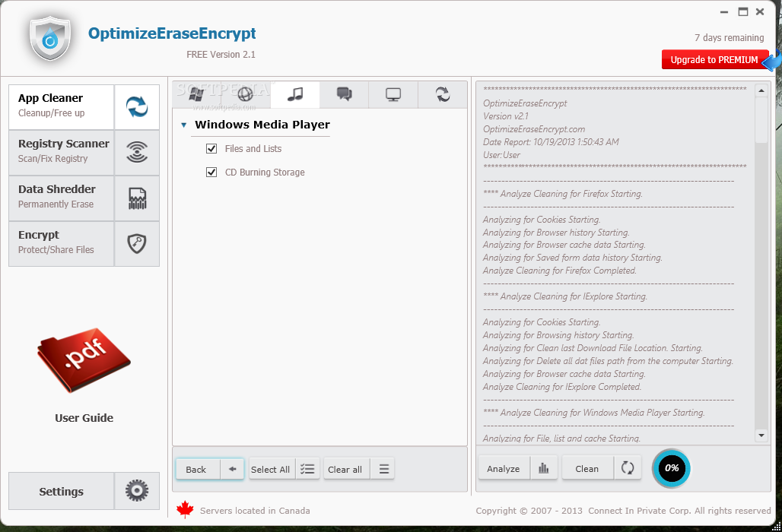Click the OptimizeEraseEncrypt.com log line
782x532 pixels.
pyautogui.click(x=534, y=129)
